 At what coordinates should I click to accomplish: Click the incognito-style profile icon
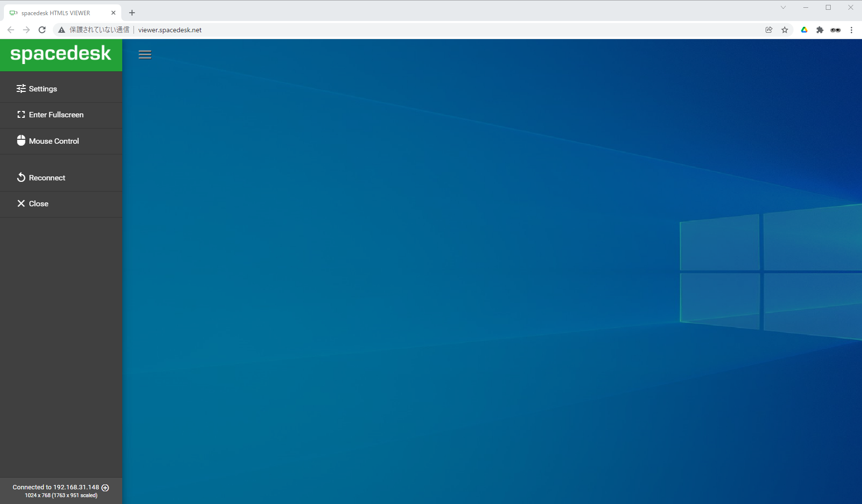tap(836, 30)
